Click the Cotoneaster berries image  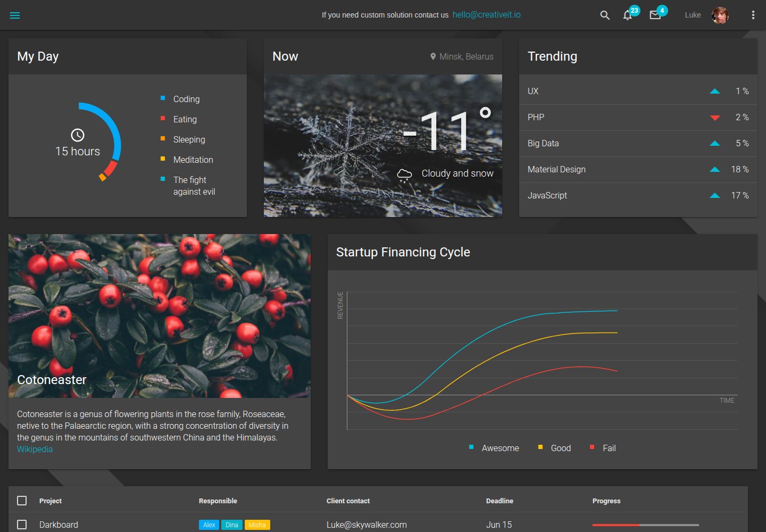point(160,316)
